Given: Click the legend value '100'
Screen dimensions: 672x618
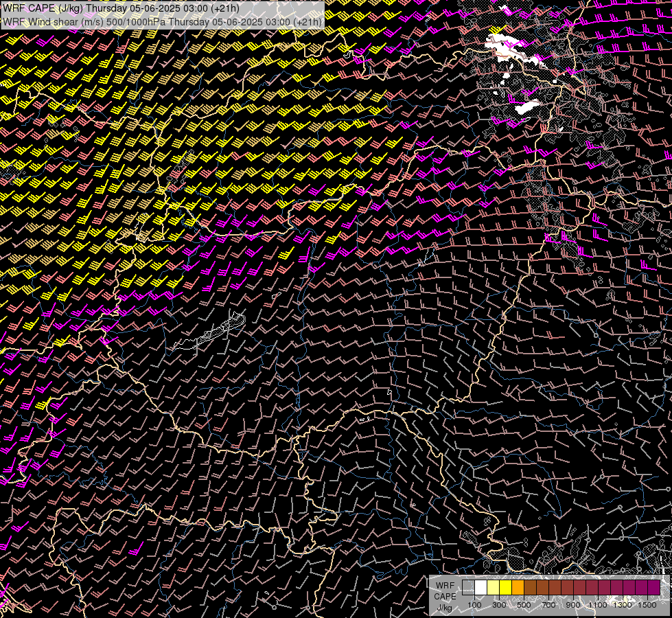Looking at the screenshot, I should (x=474, y=605).
